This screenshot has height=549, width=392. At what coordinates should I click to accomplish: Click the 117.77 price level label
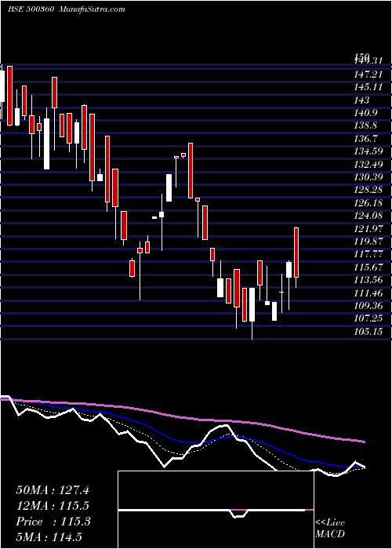368,254
